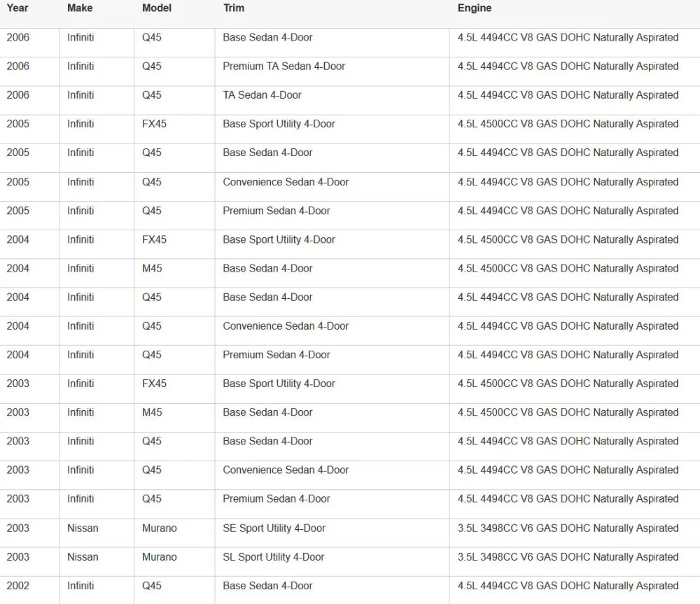This screenshot has height=604, width=700.
Task: Select engine cell in Premium TA Sedan row
Action: pos(568,66)
